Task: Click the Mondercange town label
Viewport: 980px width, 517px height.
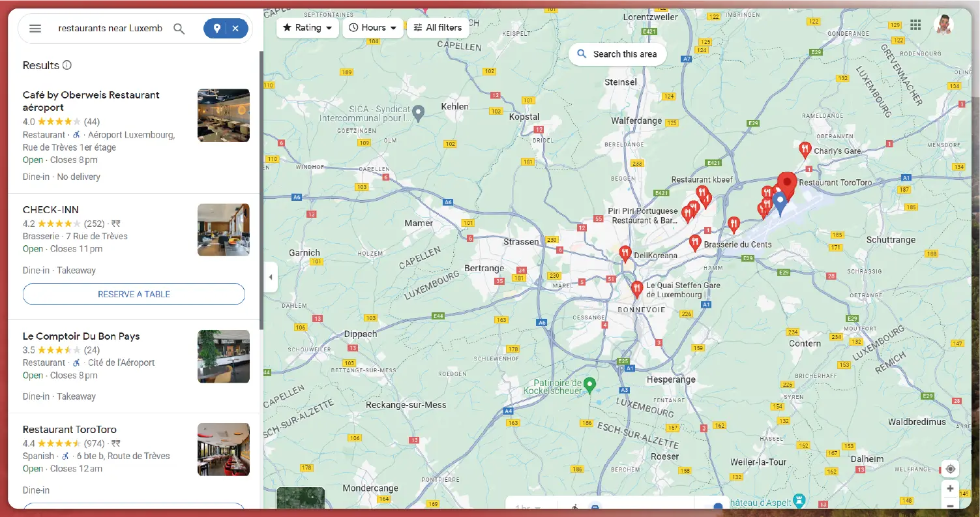Action: (x=370, y=488)
